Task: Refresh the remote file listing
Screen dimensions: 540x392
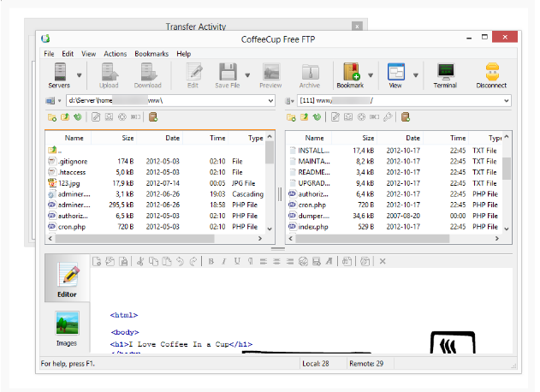Action: pos(317,117)
